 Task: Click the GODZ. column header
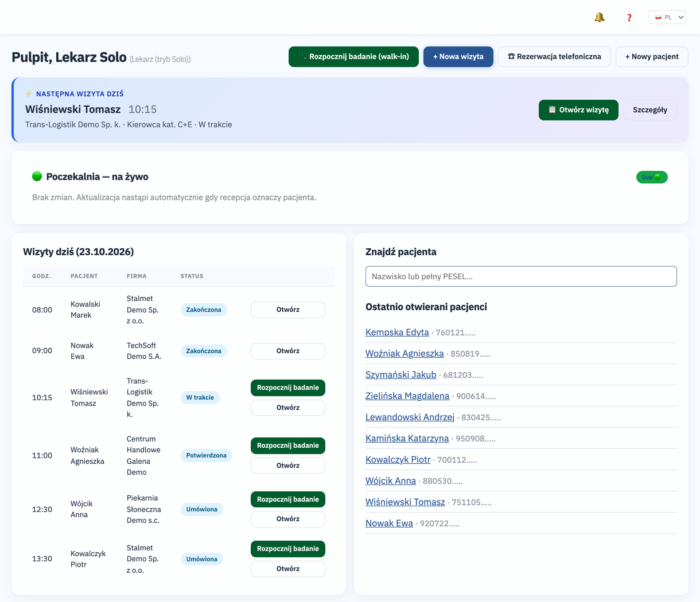point(41,276)
